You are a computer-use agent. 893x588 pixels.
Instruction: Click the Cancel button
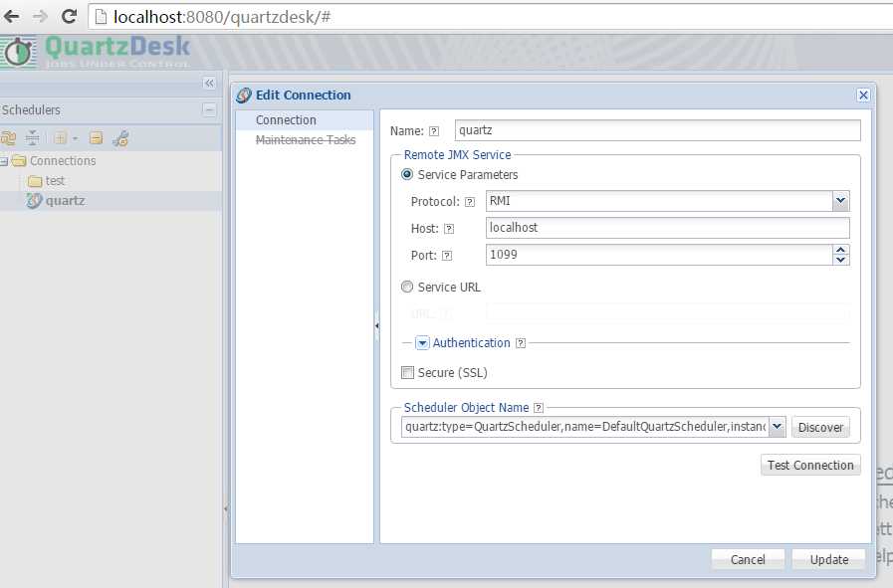748,559
